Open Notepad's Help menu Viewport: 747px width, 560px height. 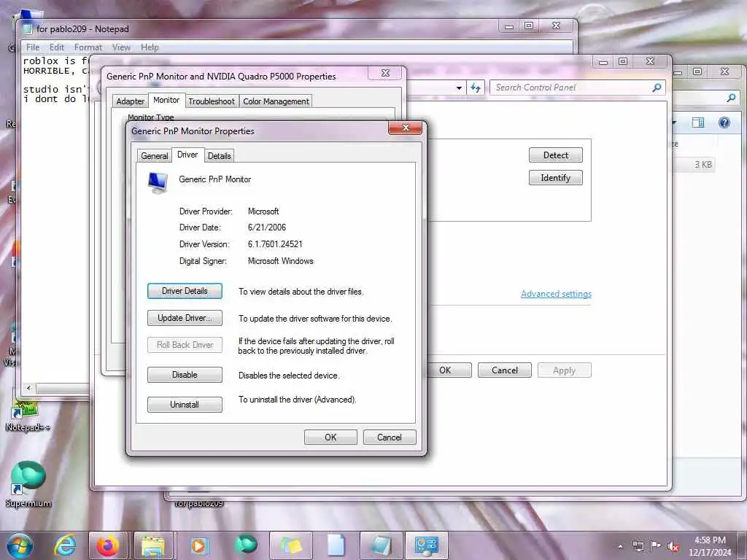coord(150,47)
